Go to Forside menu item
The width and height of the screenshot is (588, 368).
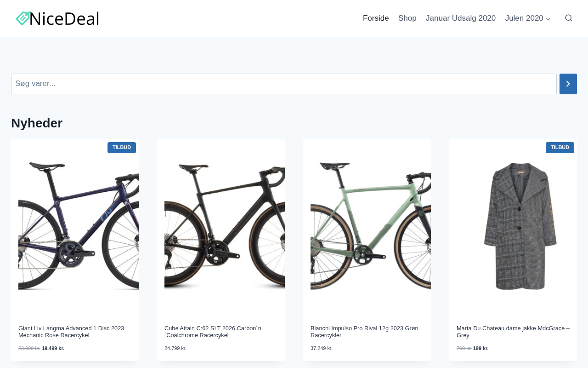point(376,18)
